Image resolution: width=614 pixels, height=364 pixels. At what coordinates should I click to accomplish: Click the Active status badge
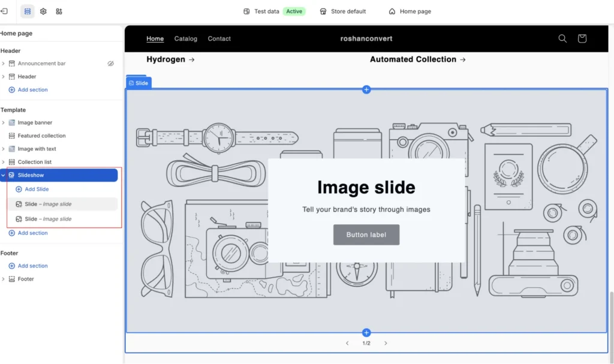[x=294, y=11]
